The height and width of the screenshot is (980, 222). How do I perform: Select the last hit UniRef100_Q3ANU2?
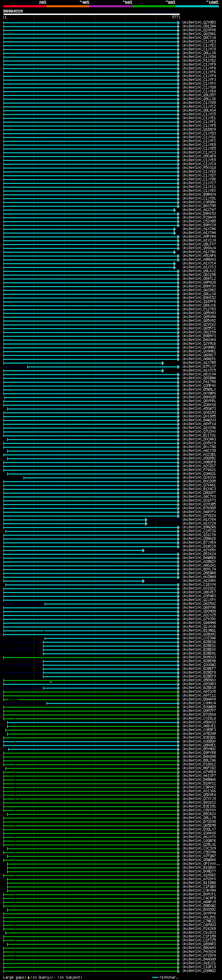click(199, 971)
